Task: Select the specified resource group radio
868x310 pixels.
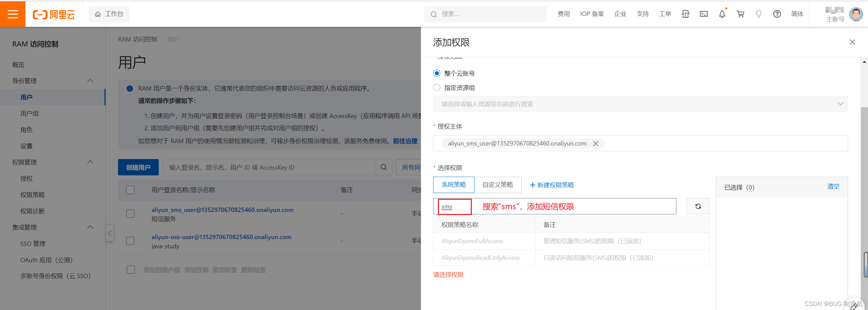Action: tap(437, 88)
